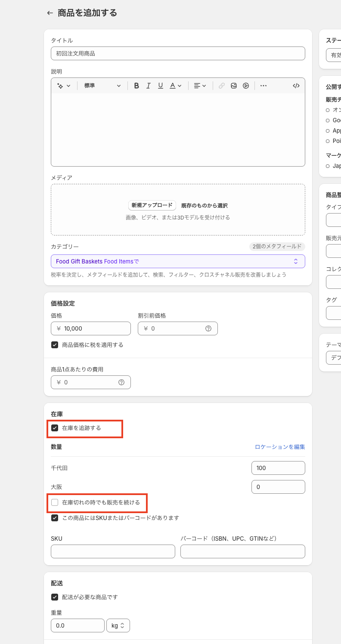
Task: Toggle italic formatting in description toolbar
Action: click(x=149, y=86)
